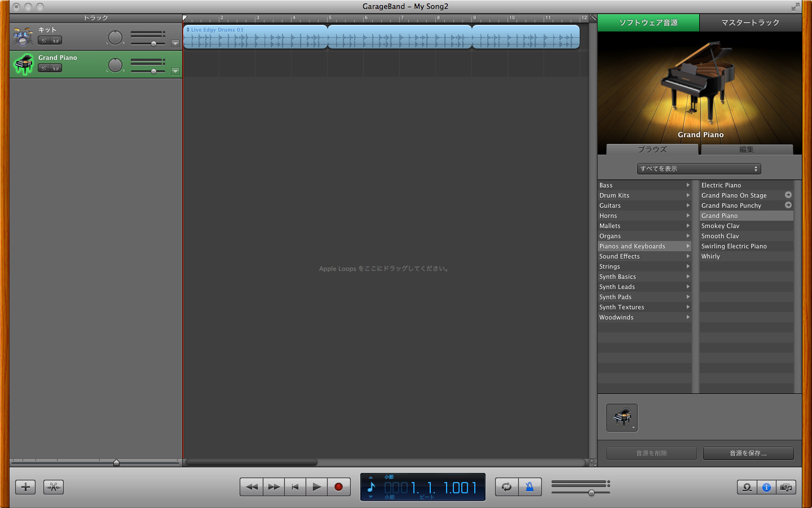Toggle the metronome button
Image resolution: width=812 pixels, height=508 pixels.
(529, 487)
